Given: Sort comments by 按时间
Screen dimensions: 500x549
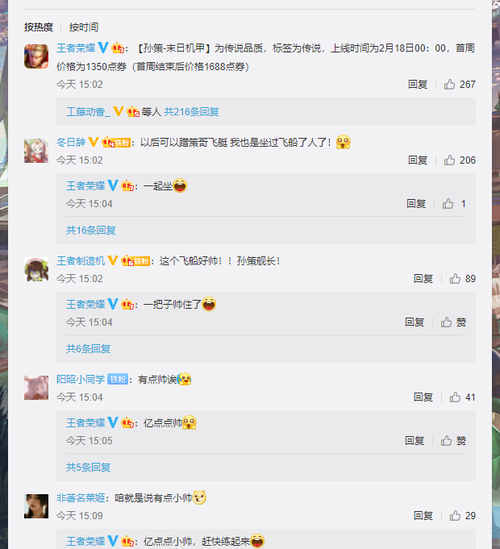Looking at the screenshot, I should [x=84, y=27].
